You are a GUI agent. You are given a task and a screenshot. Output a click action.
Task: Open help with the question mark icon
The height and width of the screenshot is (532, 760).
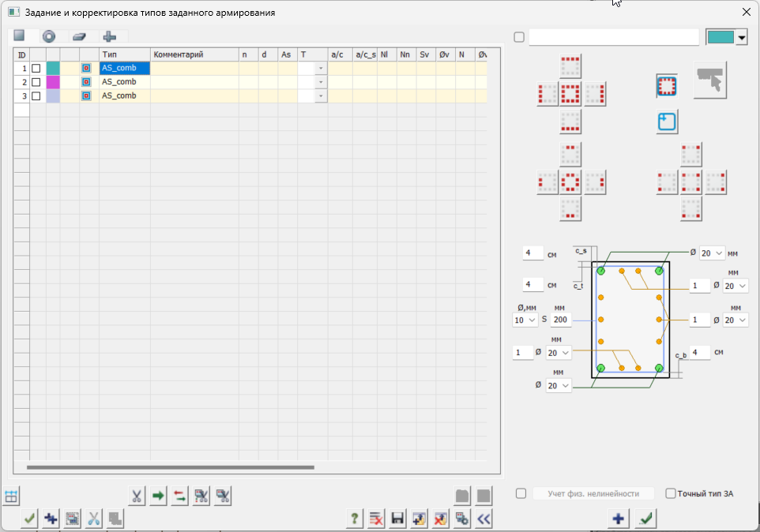[355, 519]
